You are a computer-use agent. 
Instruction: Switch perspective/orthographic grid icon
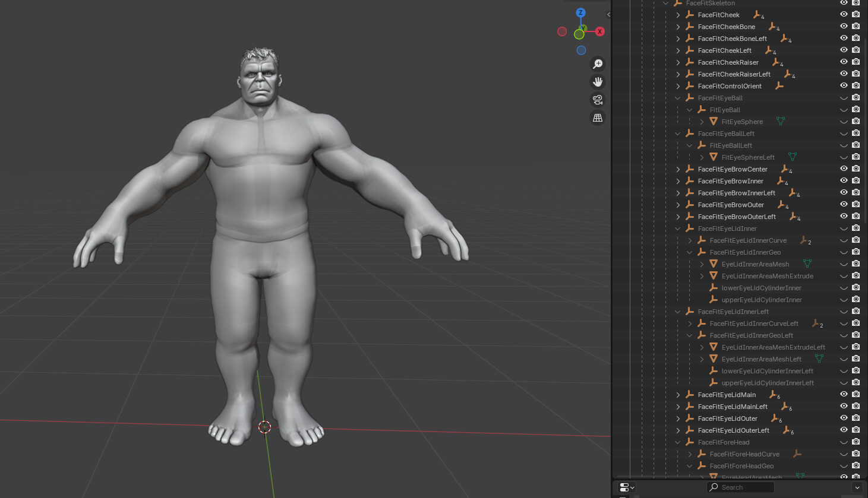click(598, 118)
